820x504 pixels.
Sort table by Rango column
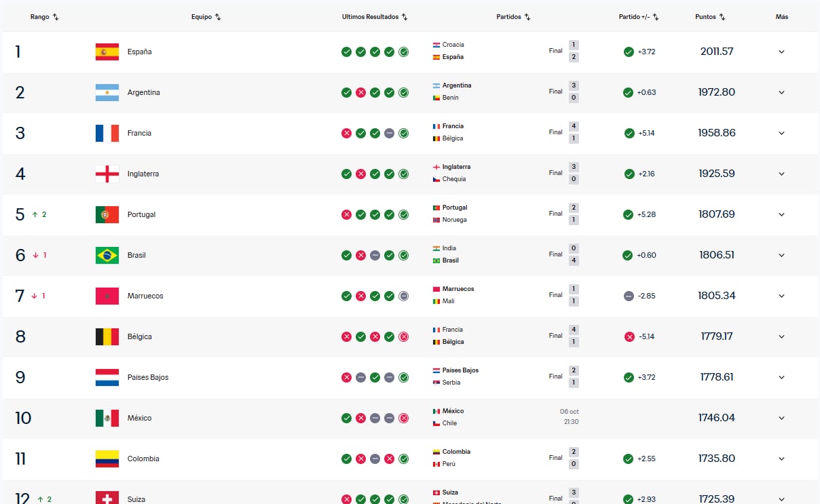[x=44, y=17]
